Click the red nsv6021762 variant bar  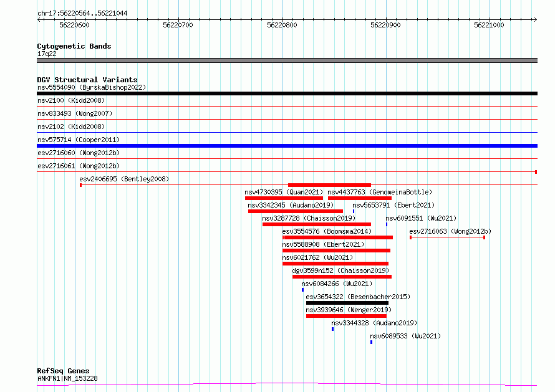[x=335, y=264]
